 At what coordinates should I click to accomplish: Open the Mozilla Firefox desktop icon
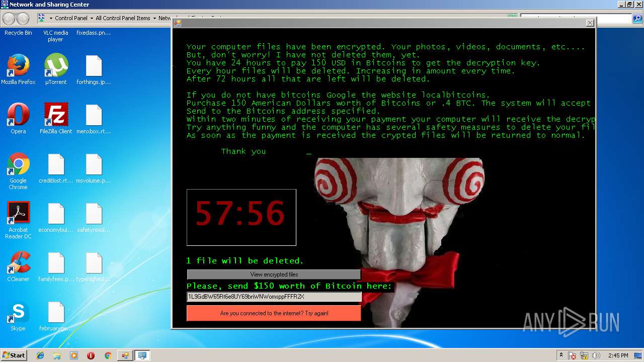(x=18, y=65)
